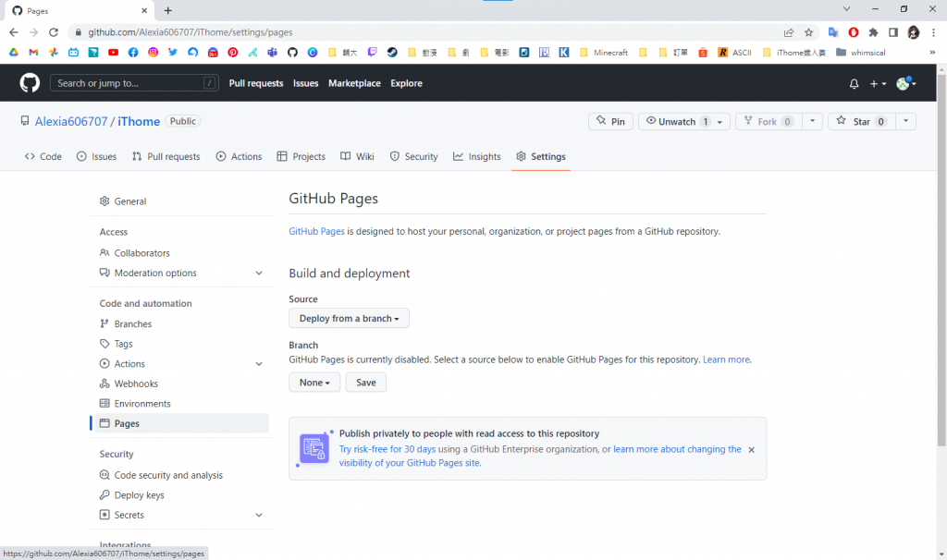Dismiss the publish privately banner

751,449
